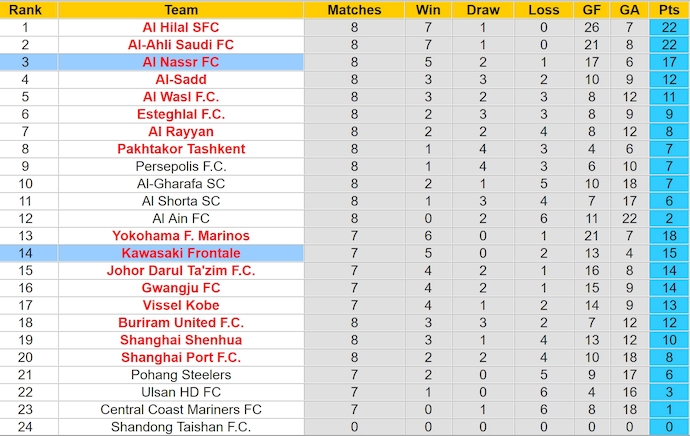Click the Vissel Kobe team name
Image resolution: width=690 pixels, height=436 pixels.
tap(180, 305)
